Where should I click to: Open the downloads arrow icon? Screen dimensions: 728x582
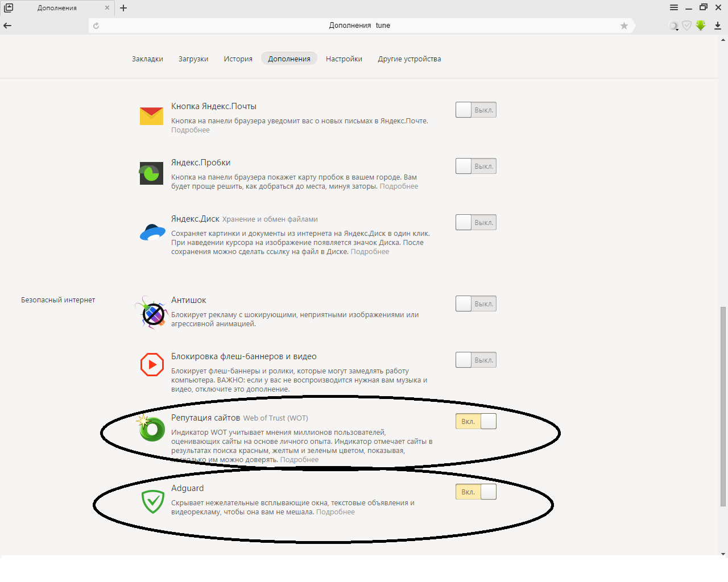pos(718,26)
